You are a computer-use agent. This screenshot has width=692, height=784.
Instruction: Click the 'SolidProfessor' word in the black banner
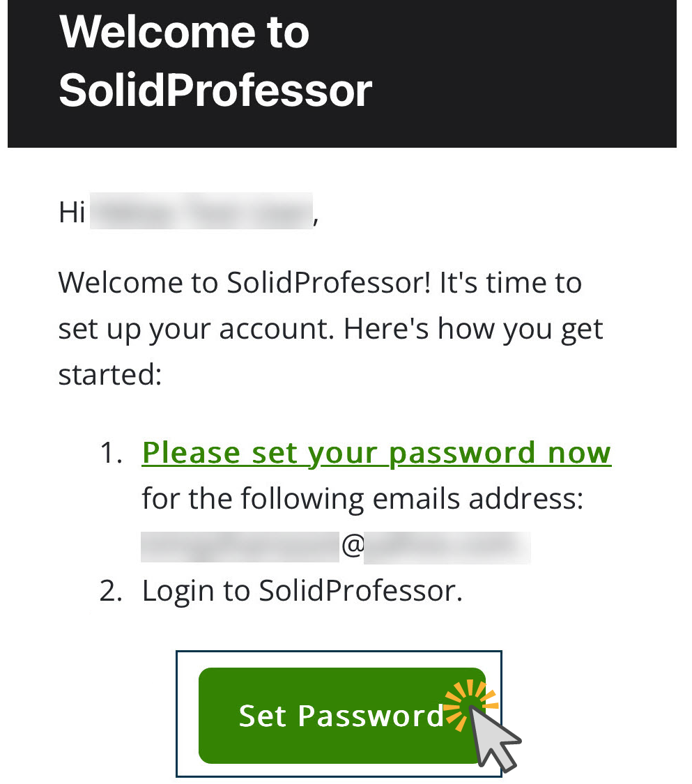click(x=215, y=91)
